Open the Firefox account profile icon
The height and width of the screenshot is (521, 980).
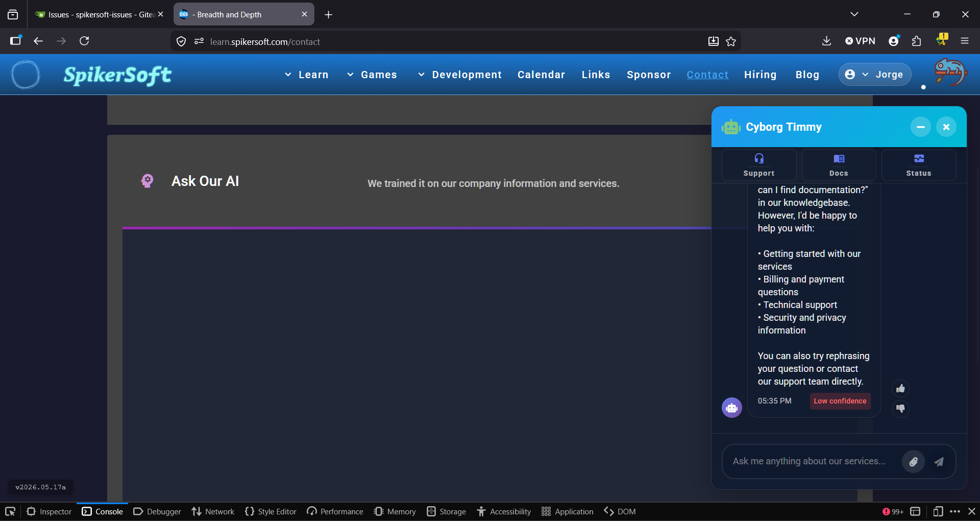click(894, 41)
